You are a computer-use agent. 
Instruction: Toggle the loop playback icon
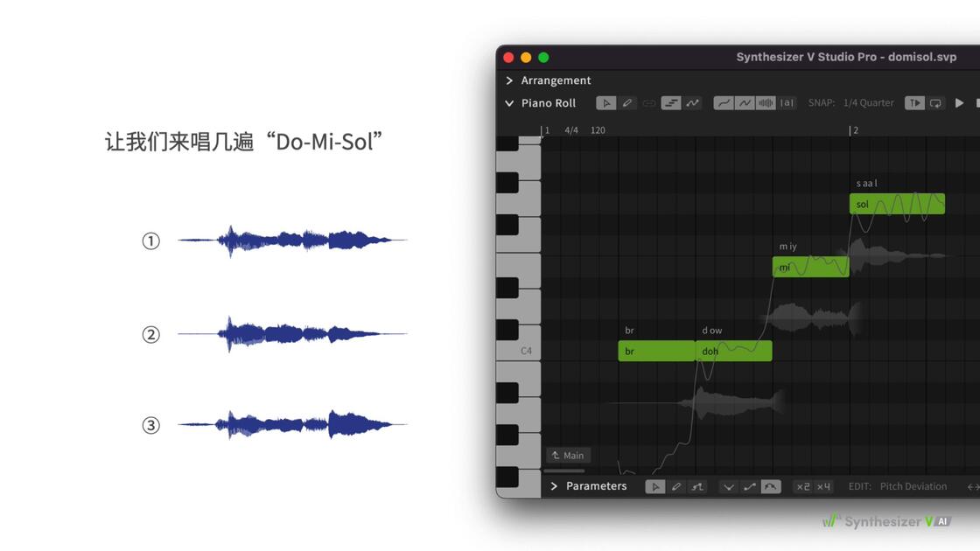coord(935,103)
